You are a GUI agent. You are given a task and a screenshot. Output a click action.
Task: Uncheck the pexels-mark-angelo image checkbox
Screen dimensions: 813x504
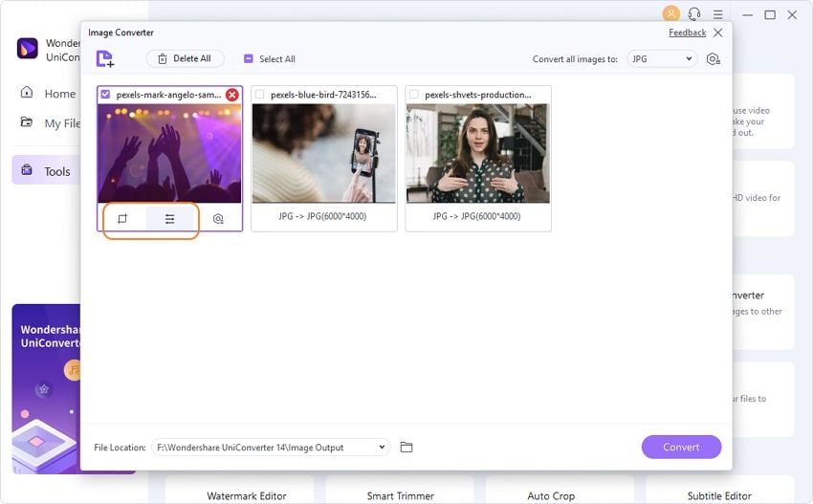pos(106,95)
